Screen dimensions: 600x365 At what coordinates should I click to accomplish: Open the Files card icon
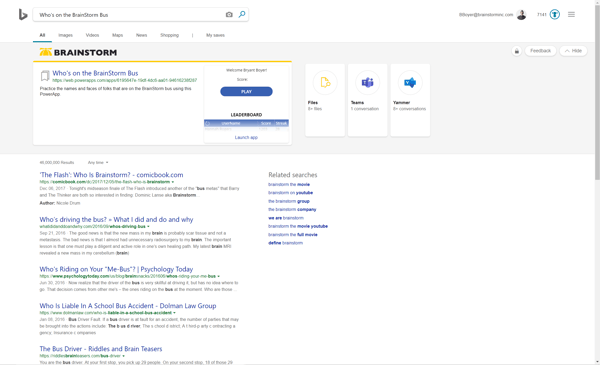[325, 82]
